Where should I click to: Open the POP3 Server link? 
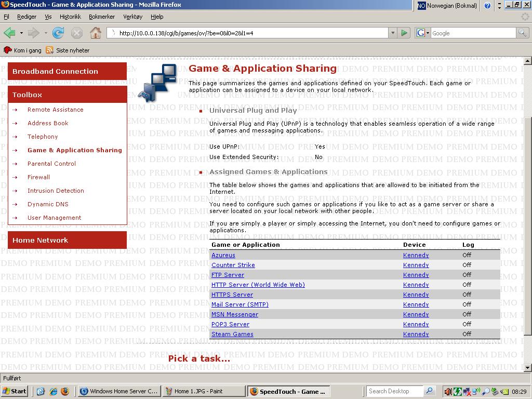click(x=230, y=324)
